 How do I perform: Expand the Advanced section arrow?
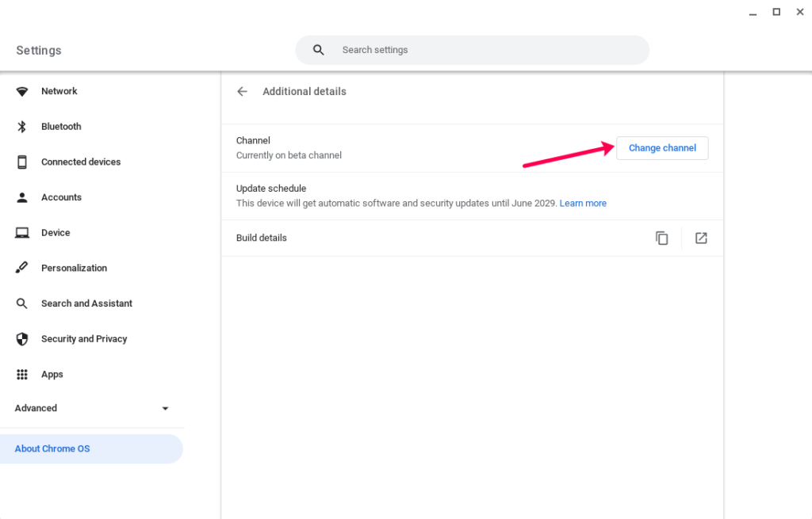pos(165,408)
